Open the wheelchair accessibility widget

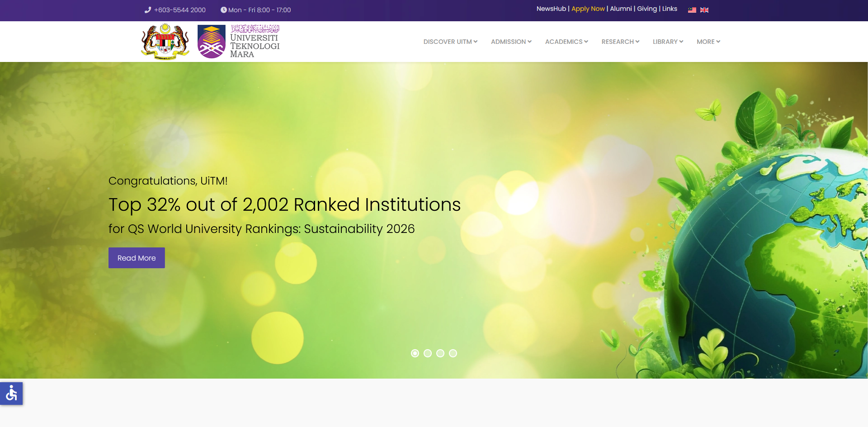(11, 394)
